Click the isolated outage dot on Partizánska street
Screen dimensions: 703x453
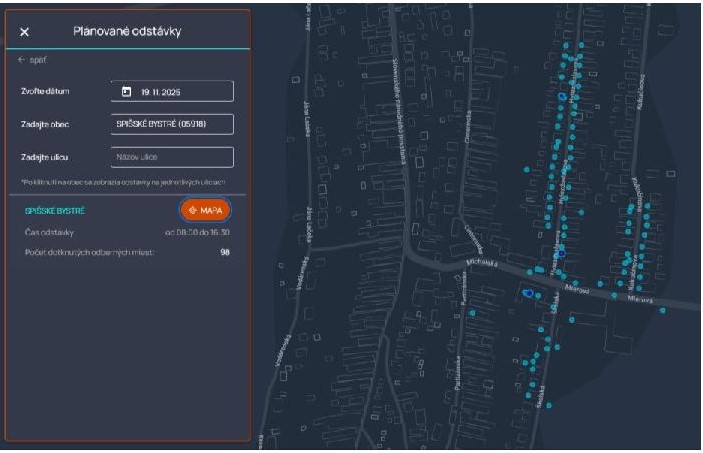point(472,312)
